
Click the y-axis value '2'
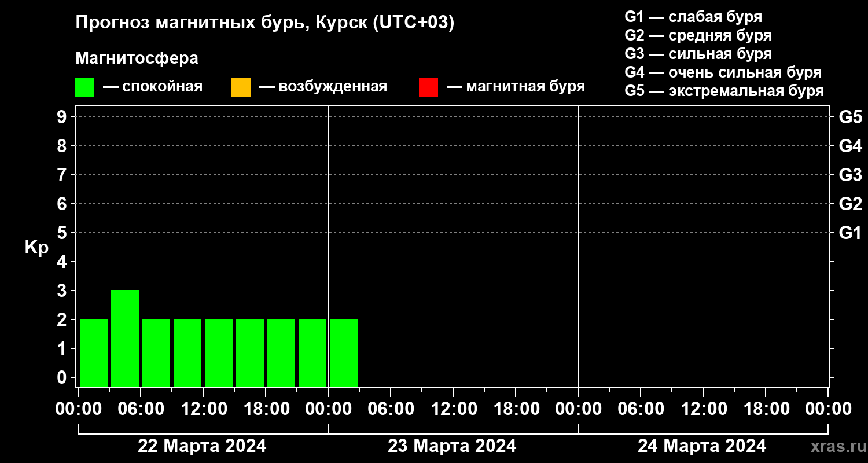tap(62, 319)
